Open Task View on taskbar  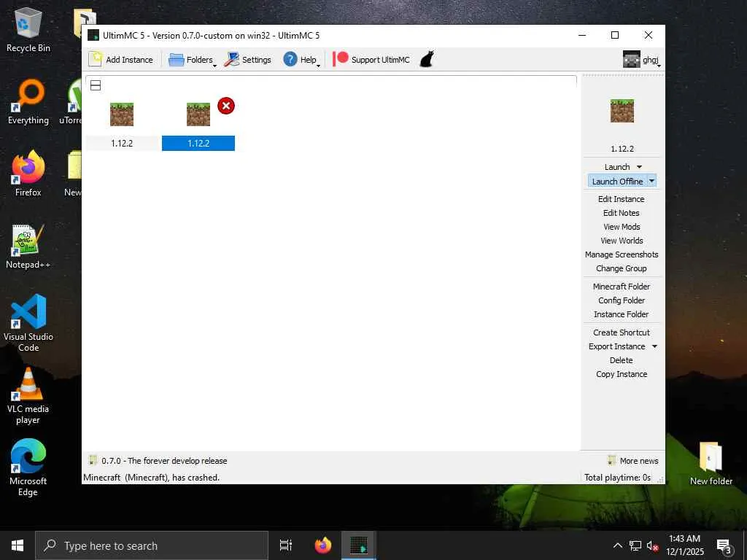coord(286,545)
